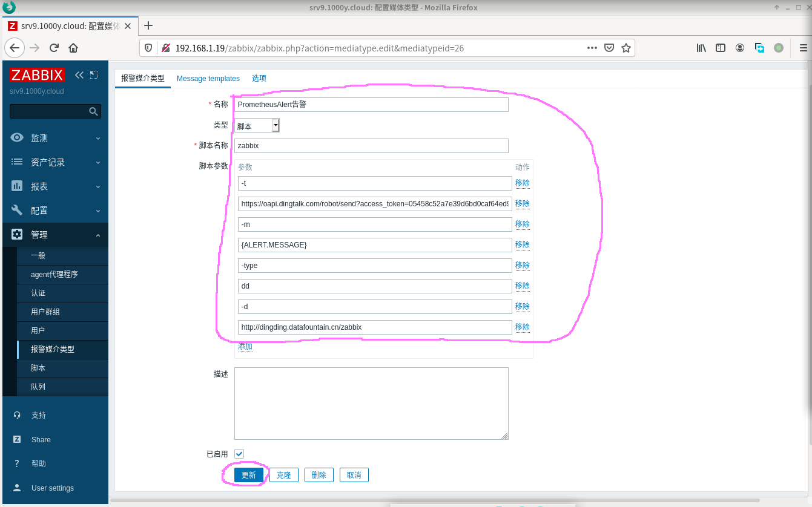Open 报警媒介类型 sidebar item
The image size is (812, 507).
[x=62, y=350]
